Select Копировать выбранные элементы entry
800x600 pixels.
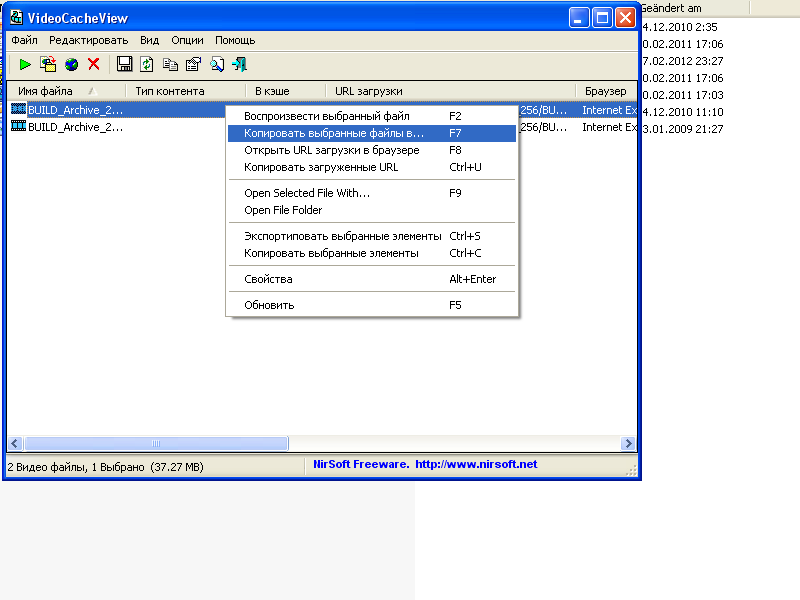372,253
